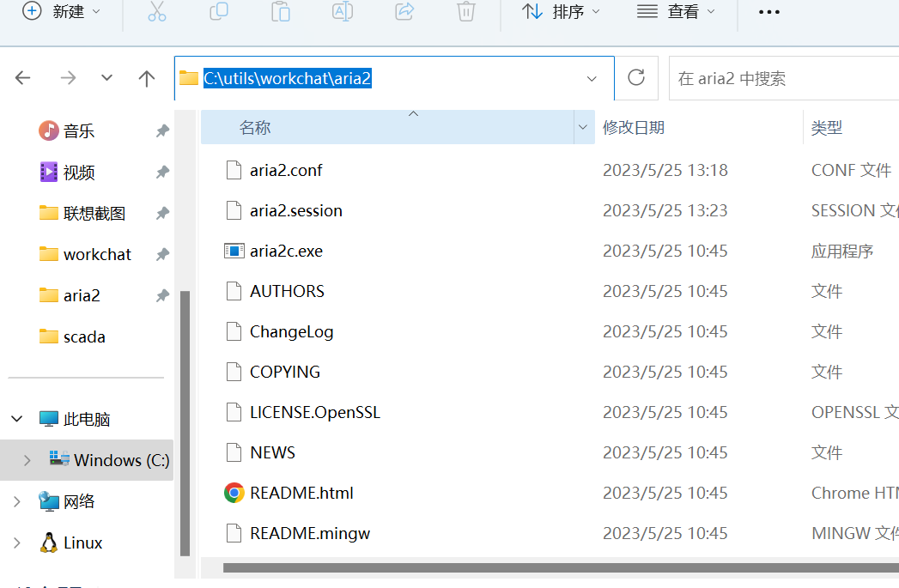Image resolution: width=899 pixels, height=588 pixels.
Task: Open aria2 quick access folder
Action: [82, 295]
